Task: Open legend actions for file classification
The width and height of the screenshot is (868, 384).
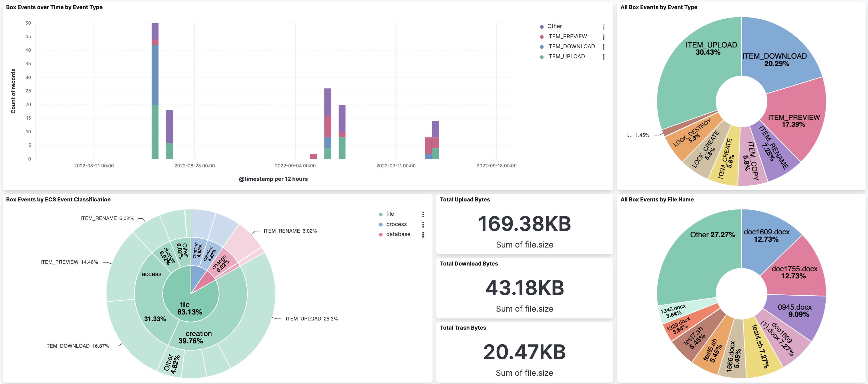Action: [423, 214]
